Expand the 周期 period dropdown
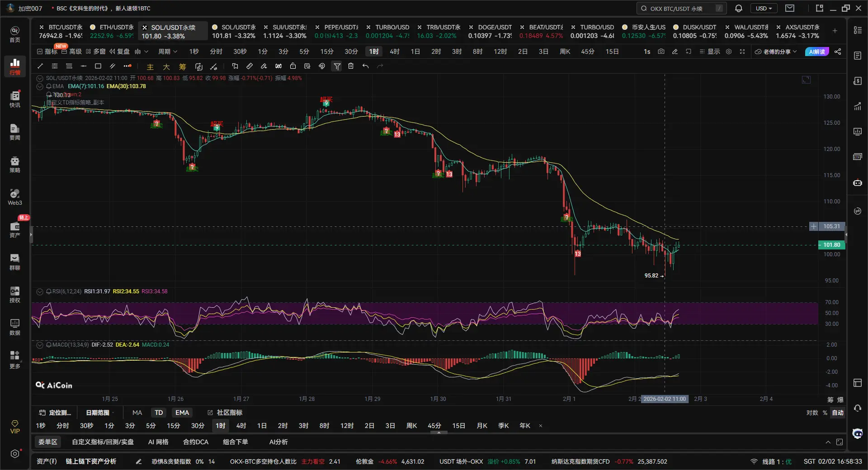 [x=168, y=52]
